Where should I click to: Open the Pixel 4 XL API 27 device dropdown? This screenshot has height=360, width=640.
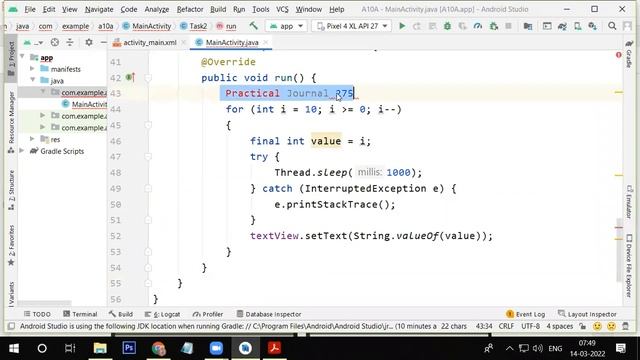[x=352, y=26]
